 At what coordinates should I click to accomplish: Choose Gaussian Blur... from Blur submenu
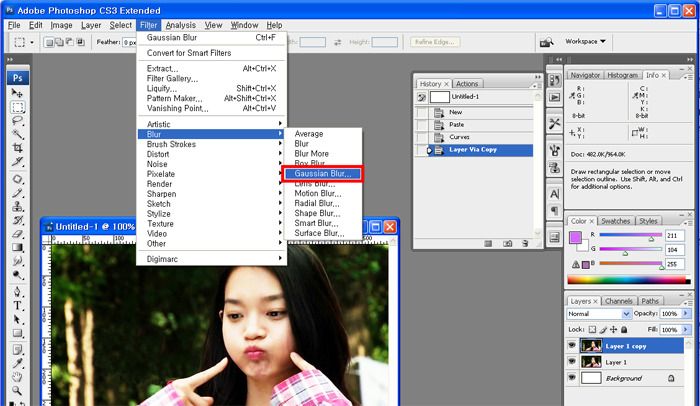(323, 174)
